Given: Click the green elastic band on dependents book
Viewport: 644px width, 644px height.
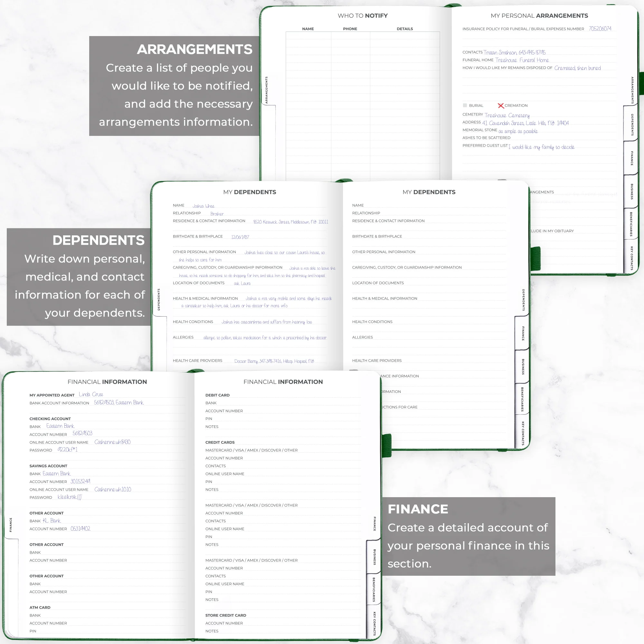Looking at the screenshot, I should (387, 446).
